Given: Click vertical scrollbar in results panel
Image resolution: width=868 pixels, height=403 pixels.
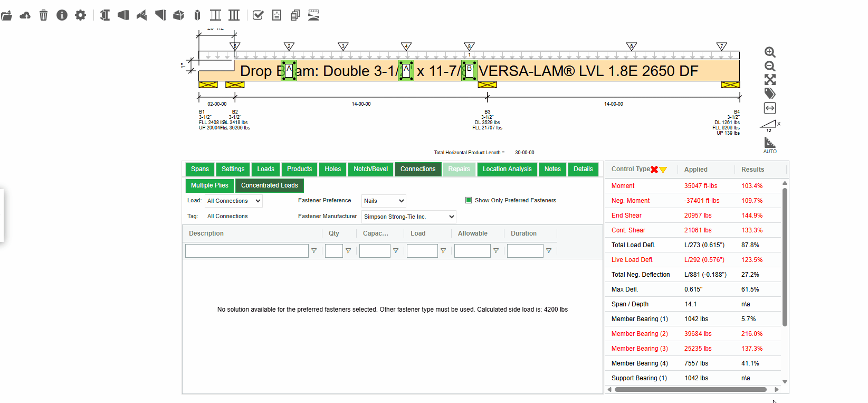Looking at the screenshot, I should point(785,257).
